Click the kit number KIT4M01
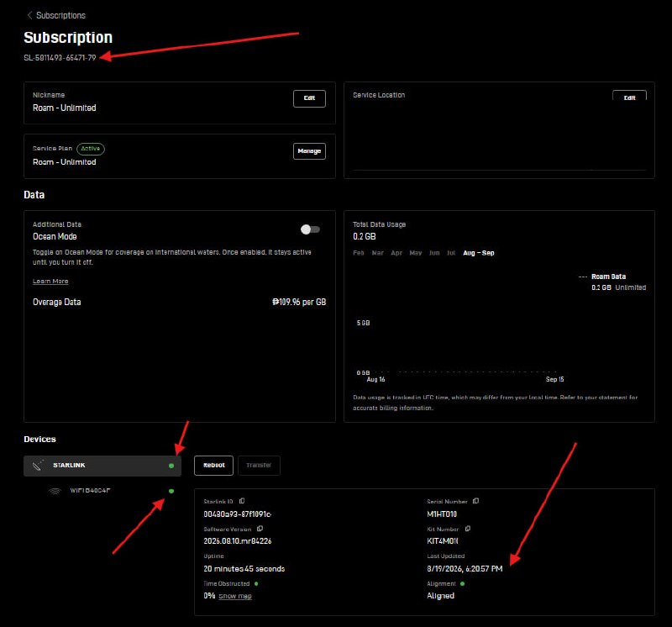Screen dimensions: 672x627 tap(443, 541)
